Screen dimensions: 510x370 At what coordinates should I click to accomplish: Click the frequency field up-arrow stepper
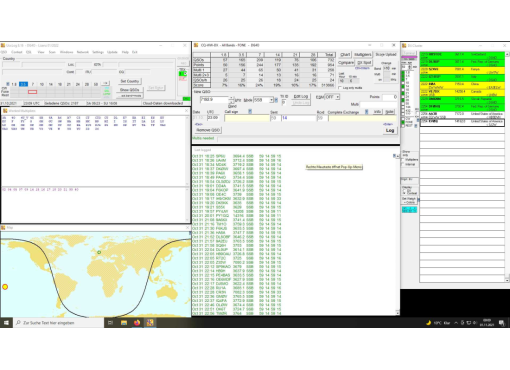tap(231, 98)
